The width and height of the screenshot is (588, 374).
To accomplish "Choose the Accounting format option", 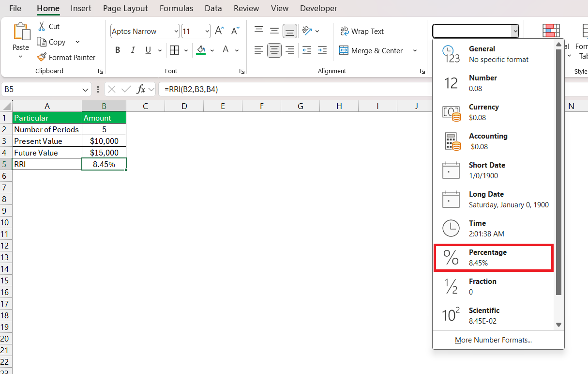I will 494,141.
